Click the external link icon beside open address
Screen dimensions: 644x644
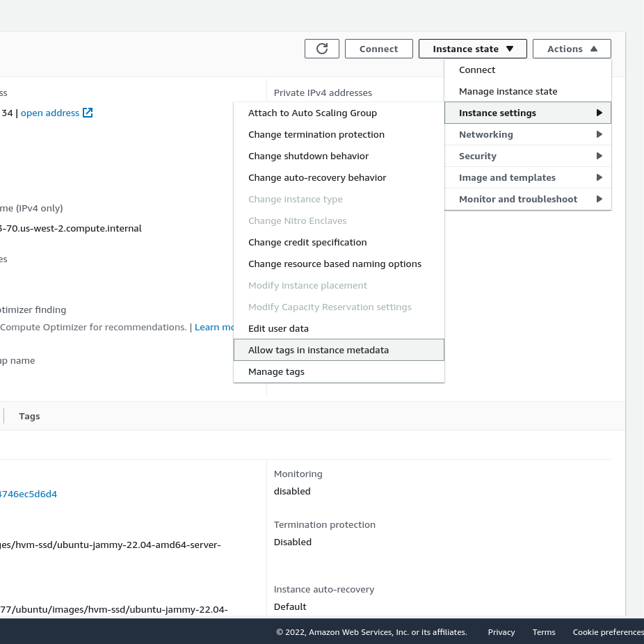(86, 113)
